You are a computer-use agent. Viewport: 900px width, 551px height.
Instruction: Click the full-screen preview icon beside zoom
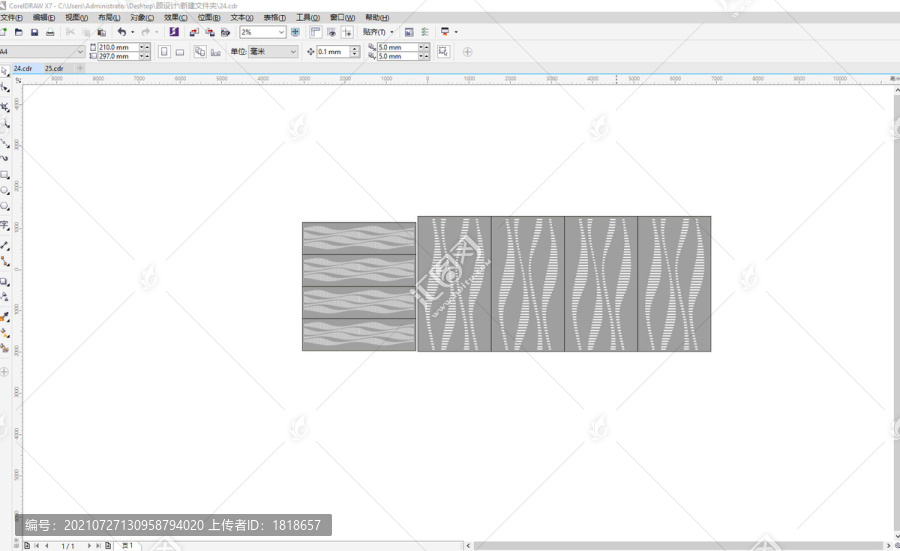coord(295,32)
